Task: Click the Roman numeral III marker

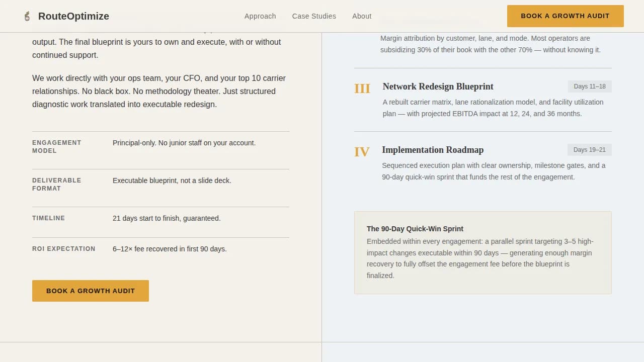Action: tap(362, 88)
